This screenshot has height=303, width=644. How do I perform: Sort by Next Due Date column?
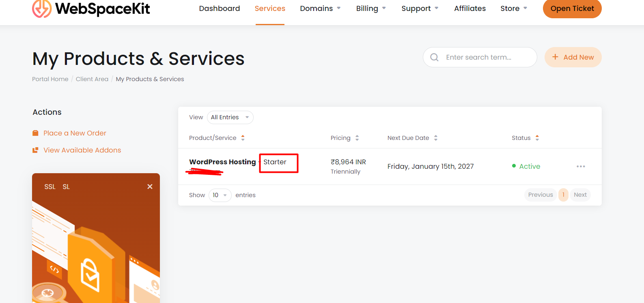coord(412,138)
